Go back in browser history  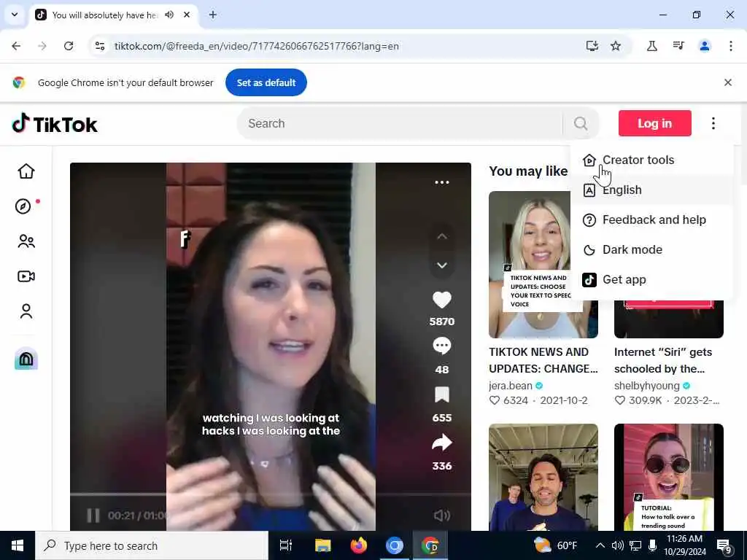coord(16,46)
